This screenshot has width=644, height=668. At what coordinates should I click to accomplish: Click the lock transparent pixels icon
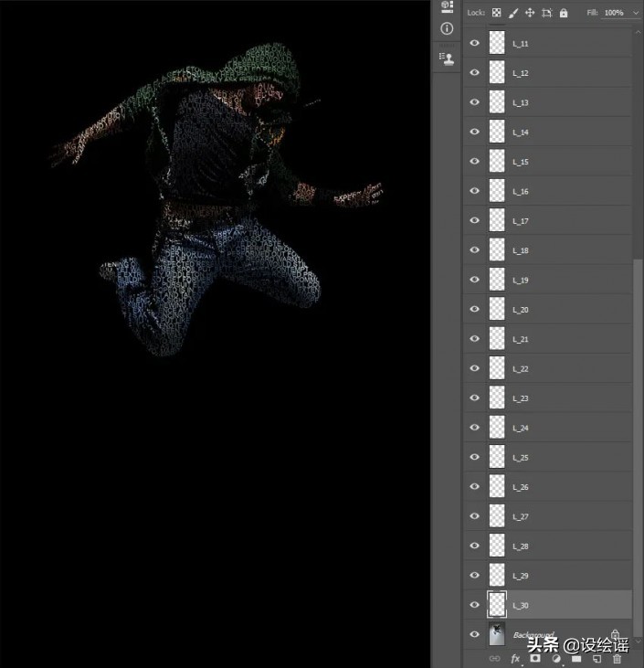496,13
